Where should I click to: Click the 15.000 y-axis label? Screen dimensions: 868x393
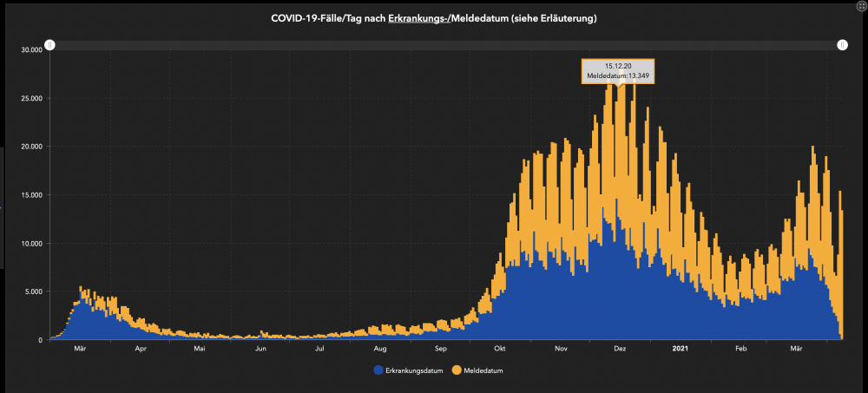pos(31,195)
